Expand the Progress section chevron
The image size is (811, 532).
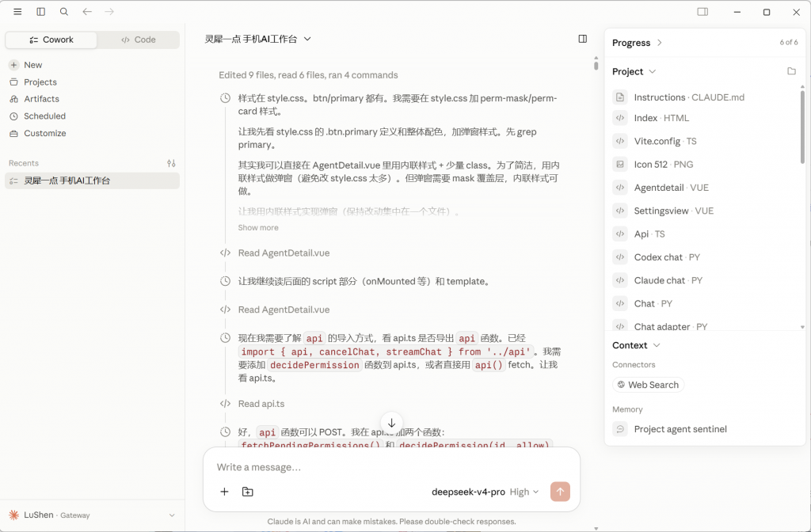tap(660, 43)
